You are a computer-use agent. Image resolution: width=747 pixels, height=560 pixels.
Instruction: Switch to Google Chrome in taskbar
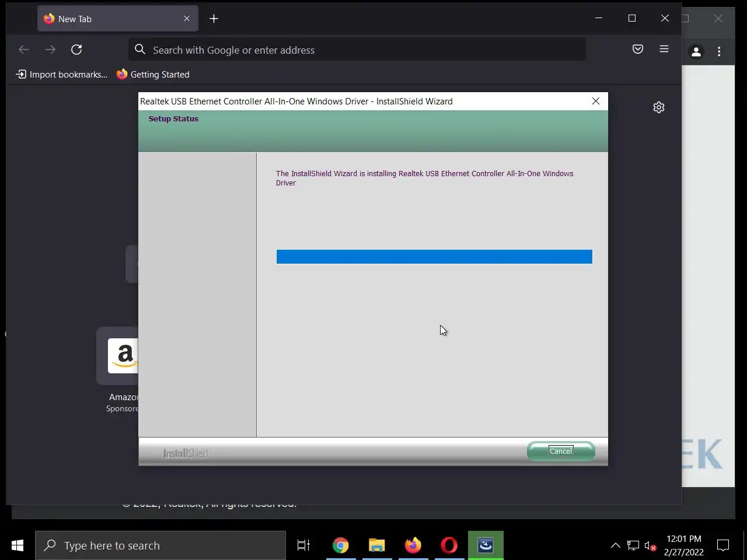[x=341, y=545]
